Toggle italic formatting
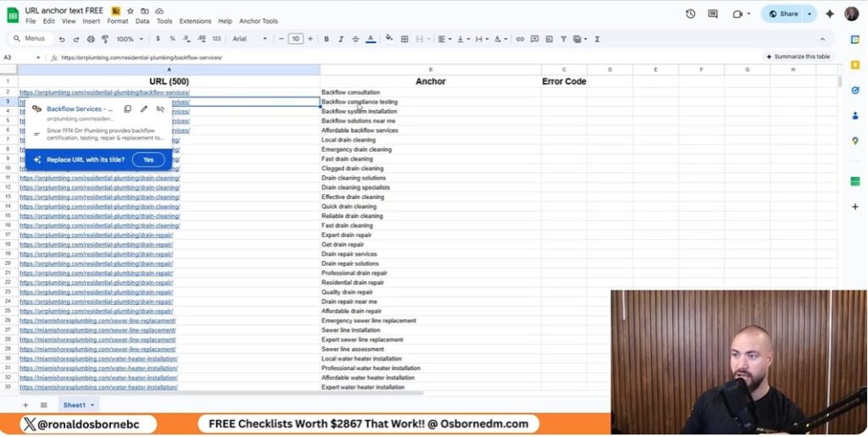 341,39
